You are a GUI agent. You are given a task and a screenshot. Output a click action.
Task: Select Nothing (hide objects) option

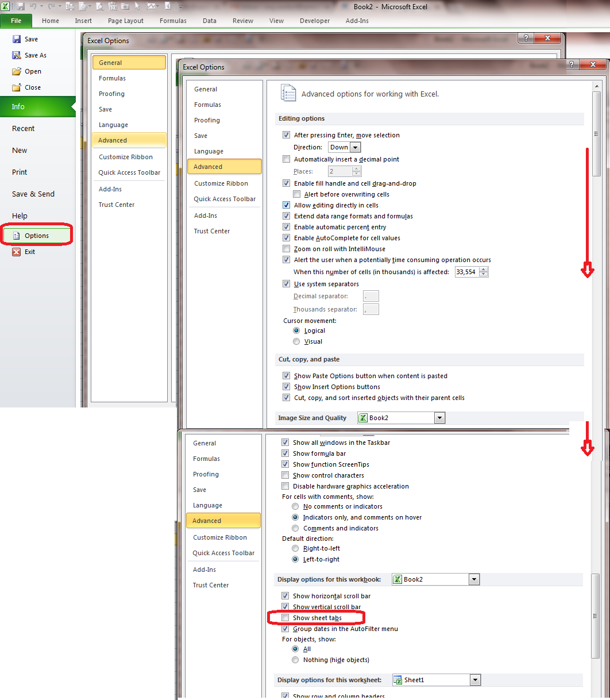[x=295, y=660]
